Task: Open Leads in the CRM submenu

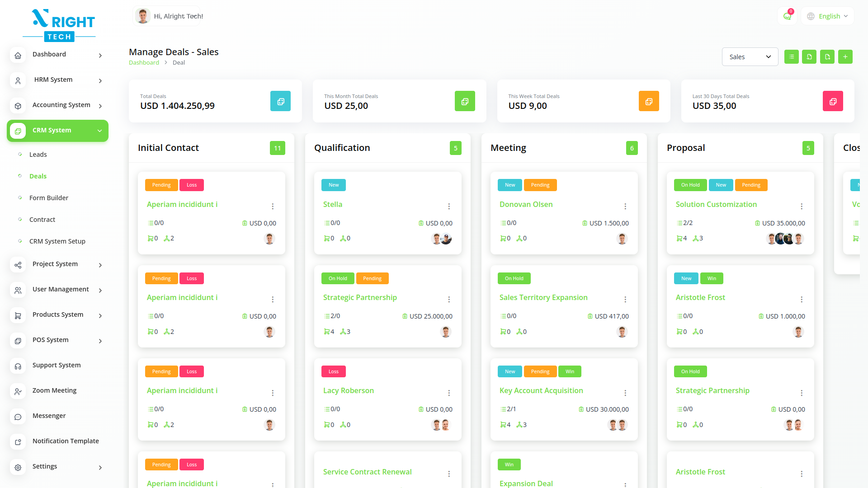Action: click(38, 155)
